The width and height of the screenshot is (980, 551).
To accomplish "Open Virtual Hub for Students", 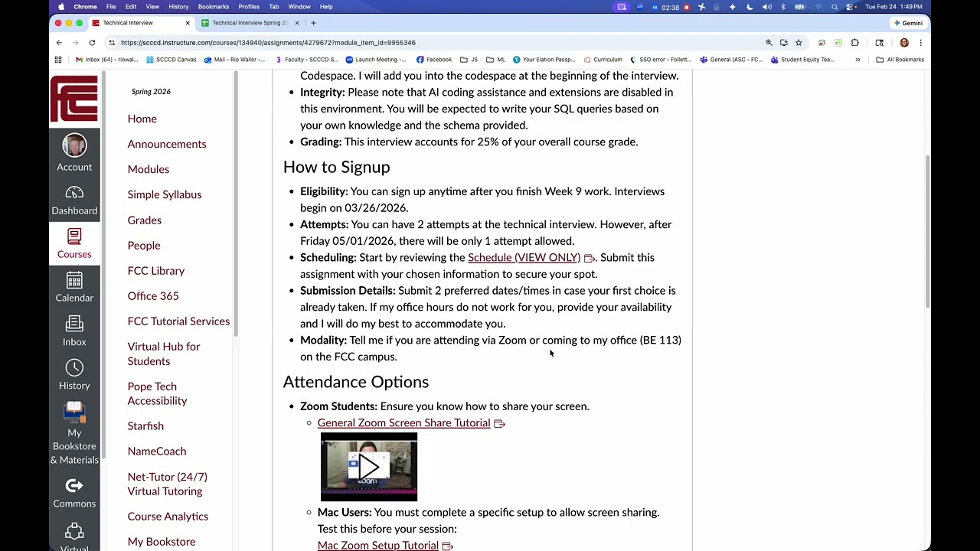I will point(164,354).
